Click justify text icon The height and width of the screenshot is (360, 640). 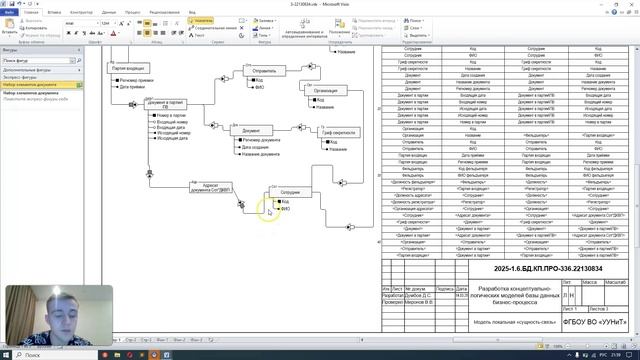[163, 33]
